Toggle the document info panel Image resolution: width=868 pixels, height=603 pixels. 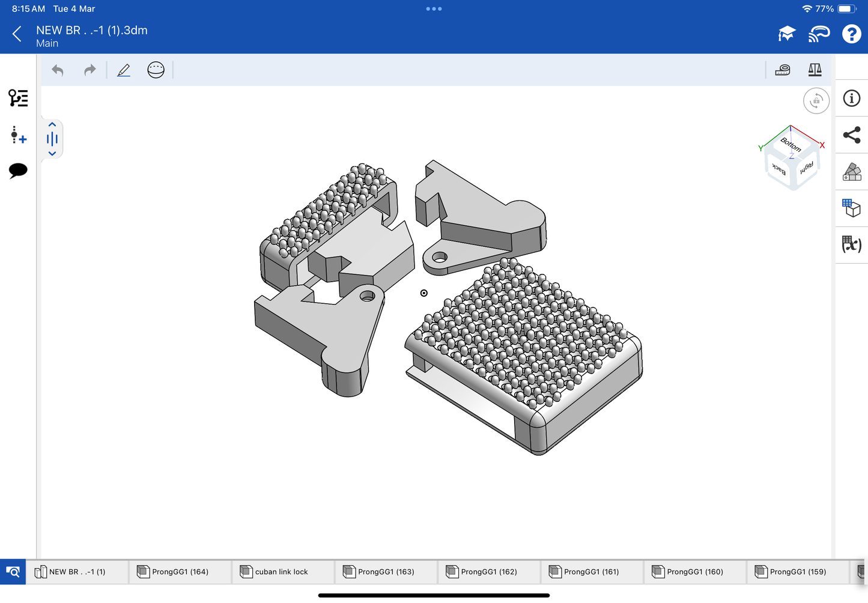[x=851, y=98]
